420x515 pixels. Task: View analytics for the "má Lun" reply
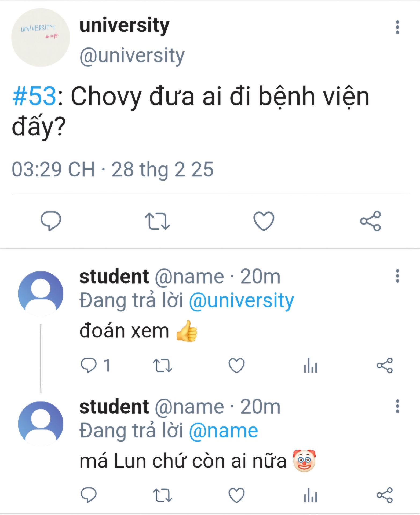[311, 495]
